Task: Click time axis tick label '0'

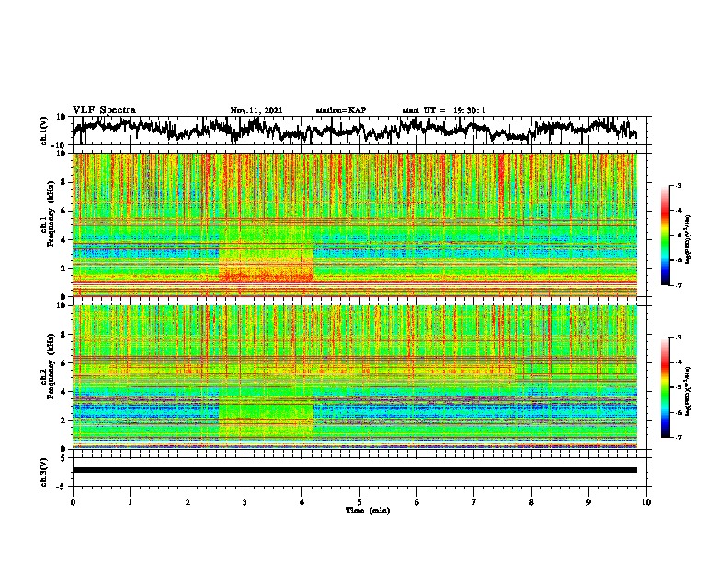Action: (73, 502)
